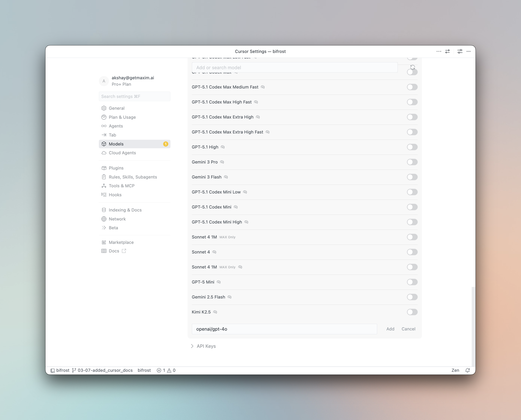Open the Models section icon in sidebar
This screenshot has height=420, width=521.
tap(104, 144)
